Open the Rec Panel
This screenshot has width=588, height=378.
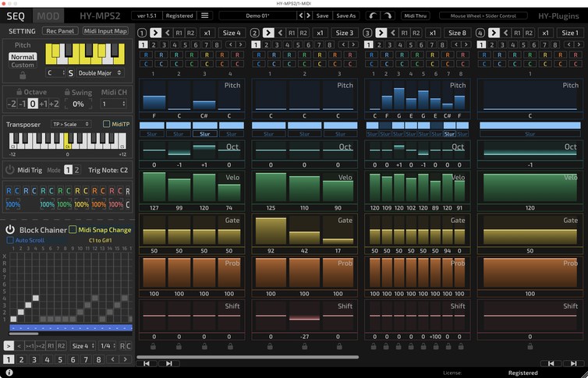point(60,31)
